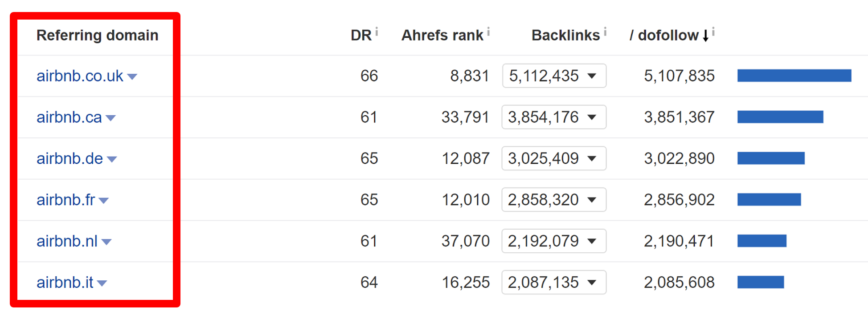Expand the caret next to airbnb.de
The image size is (868, 319).
(111, 159)
